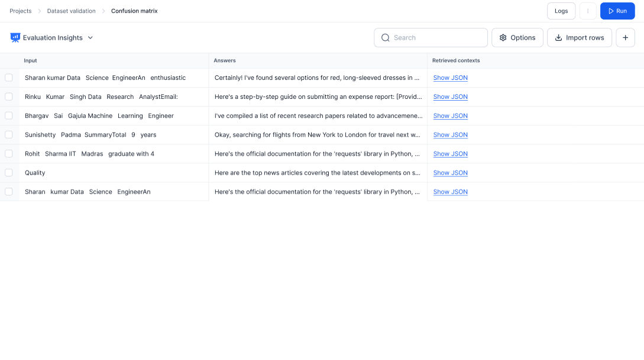
Task: Select the Sharan kumar enthusiastic row checkbox
Action: click(9, 78)
